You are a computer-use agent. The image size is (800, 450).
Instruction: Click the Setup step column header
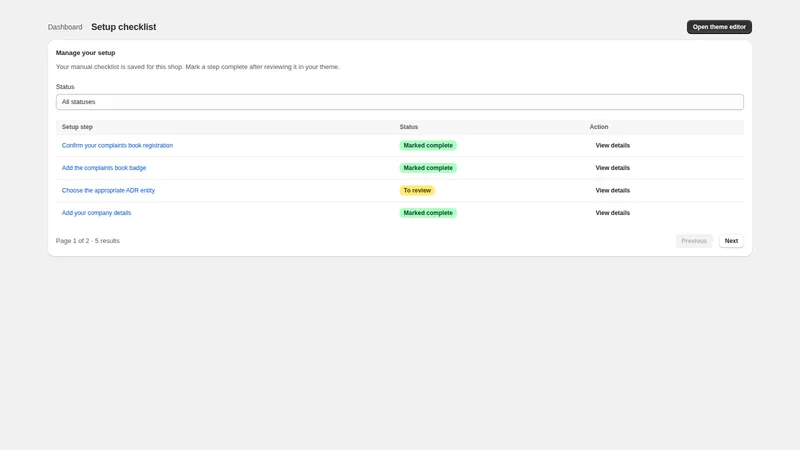pos(77,127)
